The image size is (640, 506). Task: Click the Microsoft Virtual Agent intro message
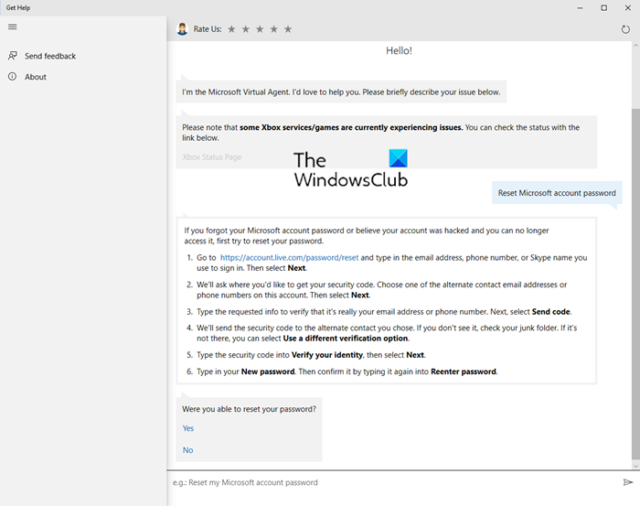pos(341,92)
